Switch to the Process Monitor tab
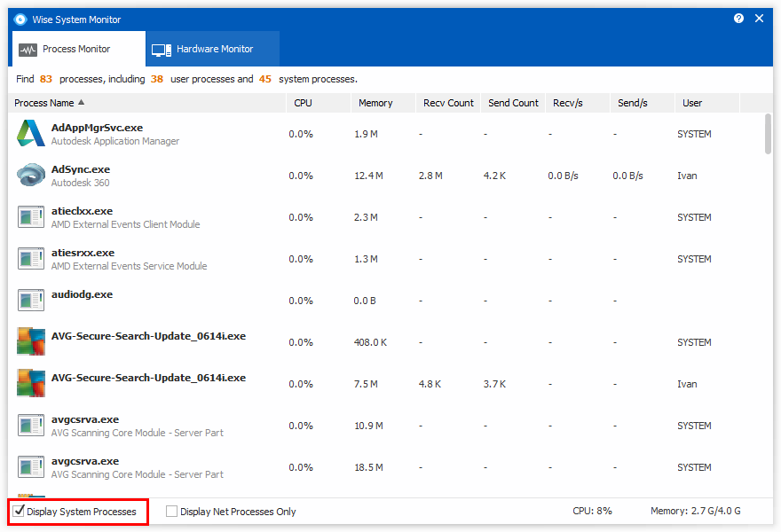The height and width of the screenshot is (532, 781). pyautogui.click(x=79, y=49)
